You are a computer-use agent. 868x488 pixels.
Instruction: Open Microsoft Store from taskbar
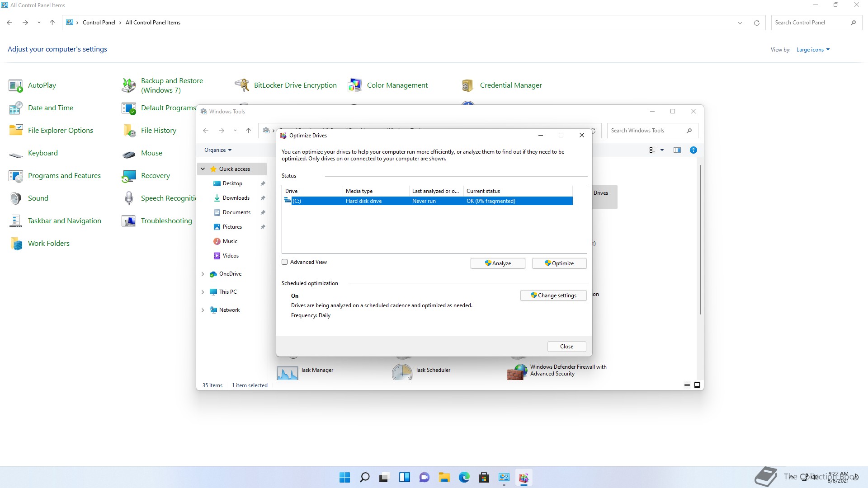tap(484, 478)
